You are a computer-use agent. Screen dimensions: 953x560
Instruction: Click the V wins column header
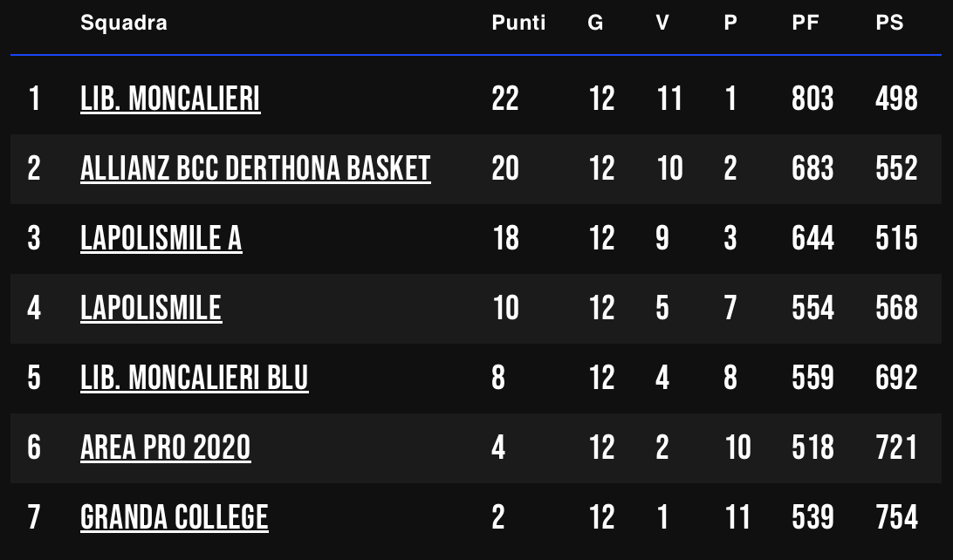click(x=662, y=23)
